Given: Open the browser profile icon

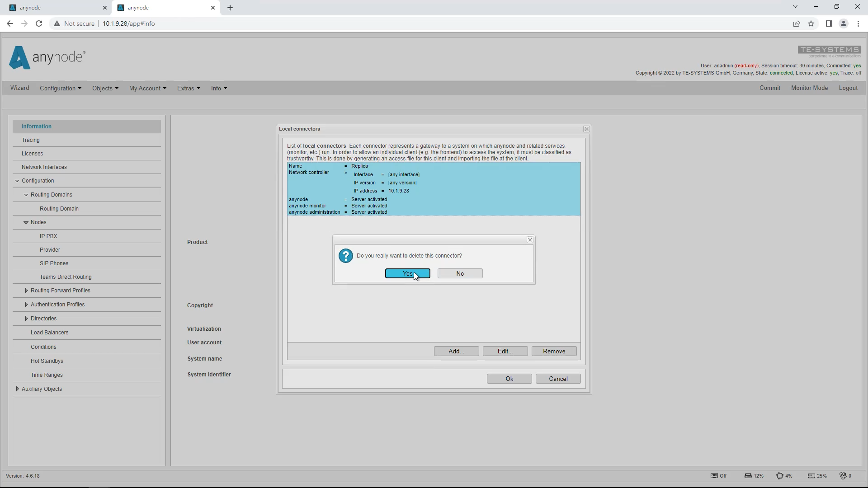Looking at the screenshot, I should 843,23.
